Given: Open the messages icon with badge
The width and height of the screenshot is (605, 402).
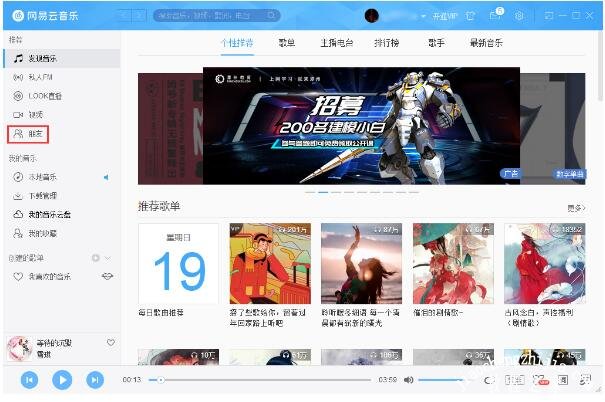Looking at the screenshot, I should click(x=496, y=15).
